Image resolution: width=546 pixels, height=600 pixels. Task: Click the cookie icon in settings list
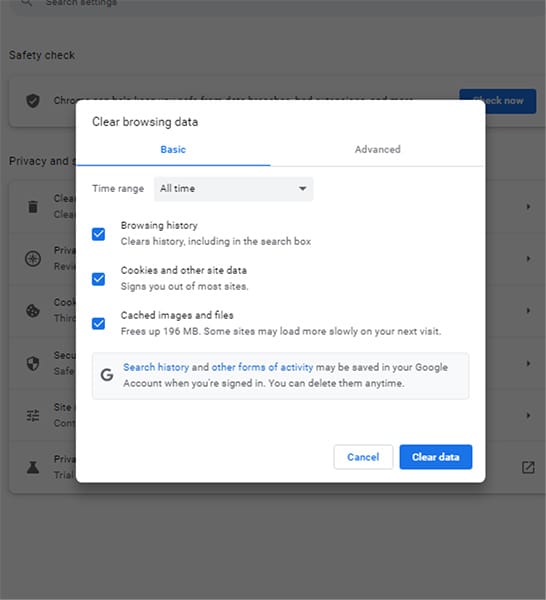coord(33,311)
